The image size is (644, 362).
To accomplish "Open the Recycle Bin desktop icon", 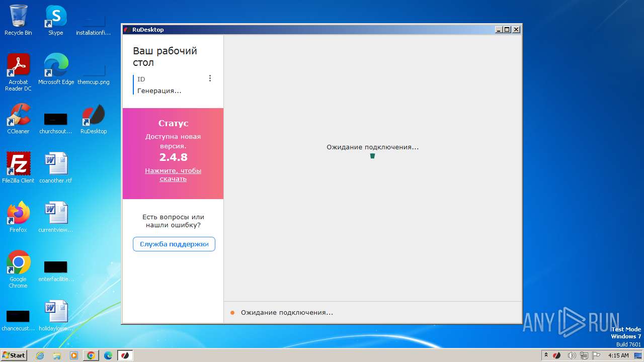I will (x=18, y=20).
